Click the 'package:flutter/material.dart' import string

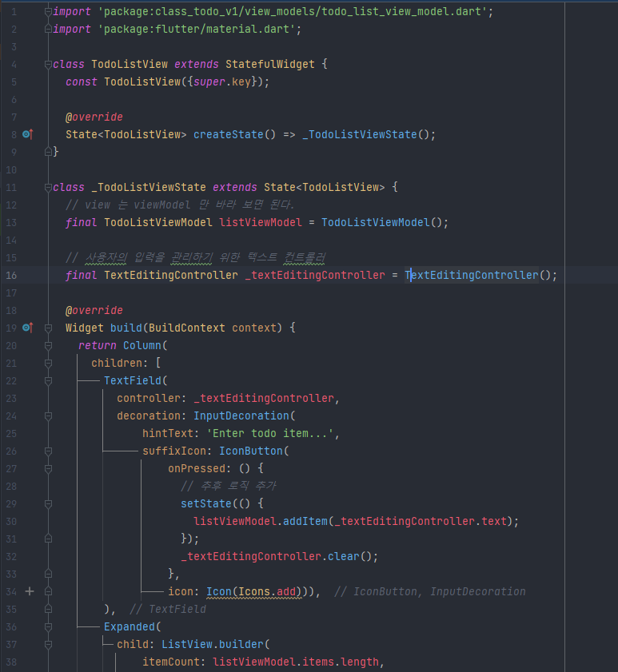(x=197, y=29)
